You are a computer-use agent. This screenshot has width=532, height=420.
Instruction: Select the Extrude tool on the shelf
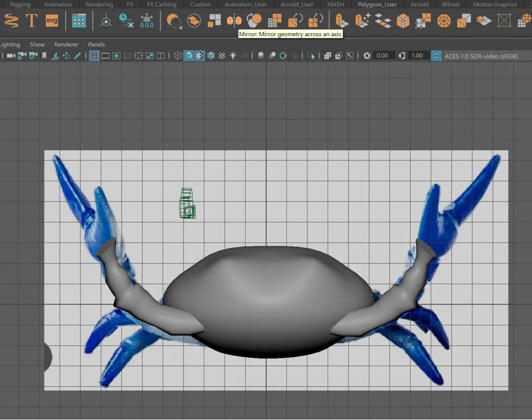point(341,20)
